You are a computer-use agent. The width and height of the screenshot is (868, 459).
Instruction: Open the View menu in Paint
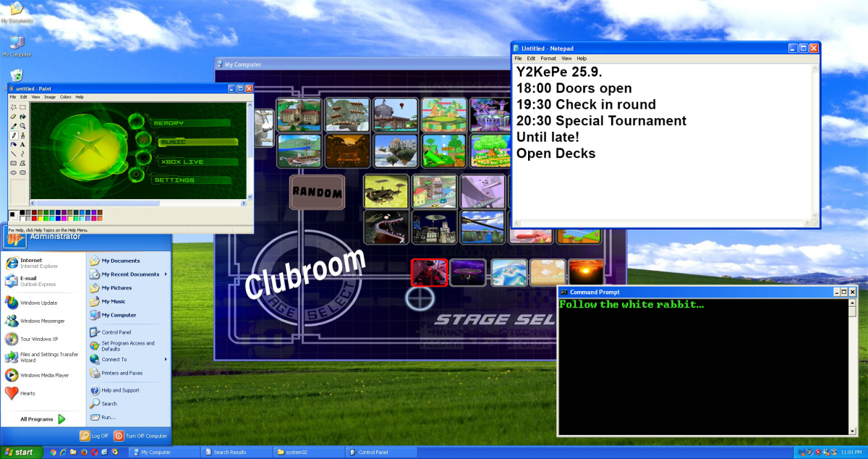[x=36, y=97]
